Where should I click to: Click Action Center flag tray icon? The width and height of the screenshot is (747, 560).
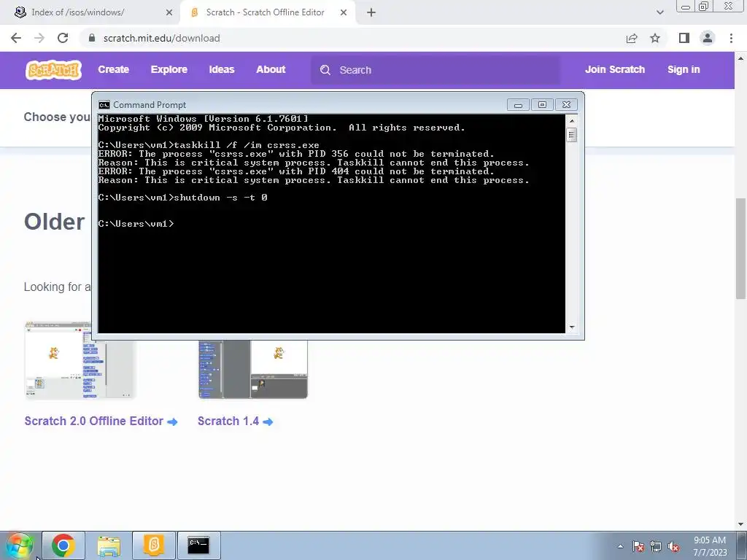pyautogui.click(x=638, y=546)
